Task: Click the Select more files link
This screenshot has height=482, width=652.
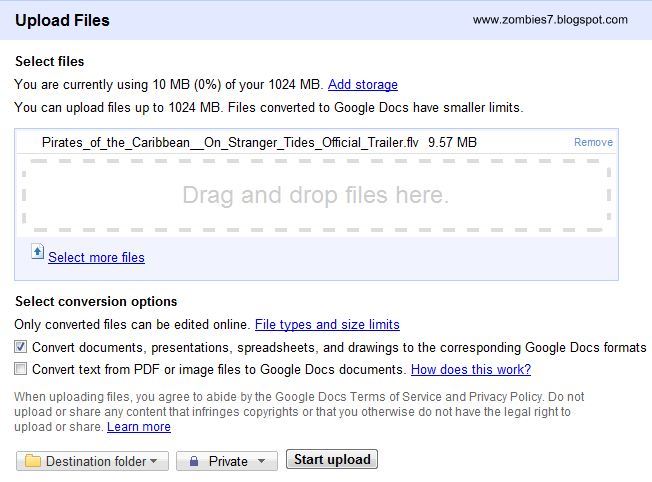Action: click(96, 257)
